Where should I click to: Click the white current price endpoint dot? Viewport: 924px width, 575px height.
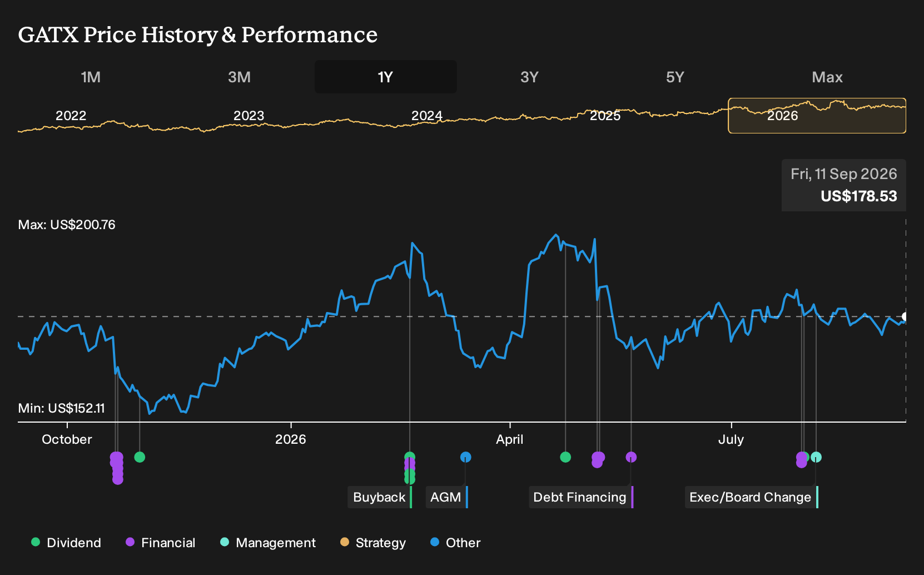(x=905, y=316)
